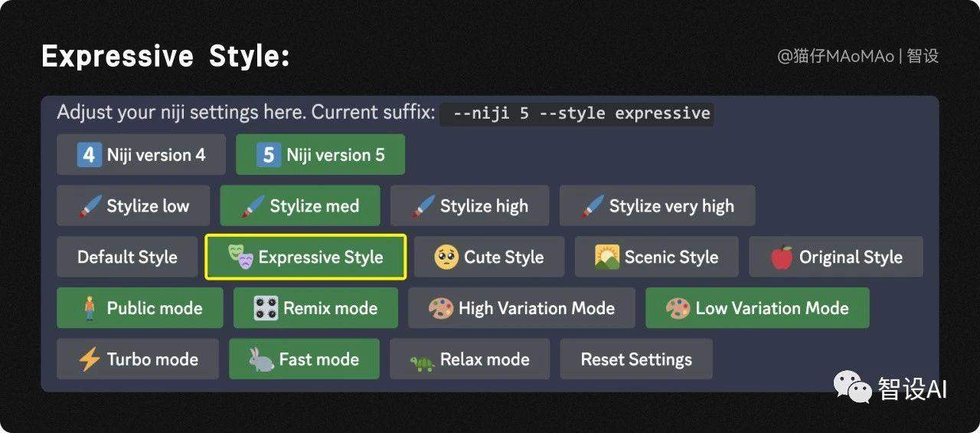Click 'Adjust your niji settings here' text
Viewport: 980px width, 433px height.
182,113
